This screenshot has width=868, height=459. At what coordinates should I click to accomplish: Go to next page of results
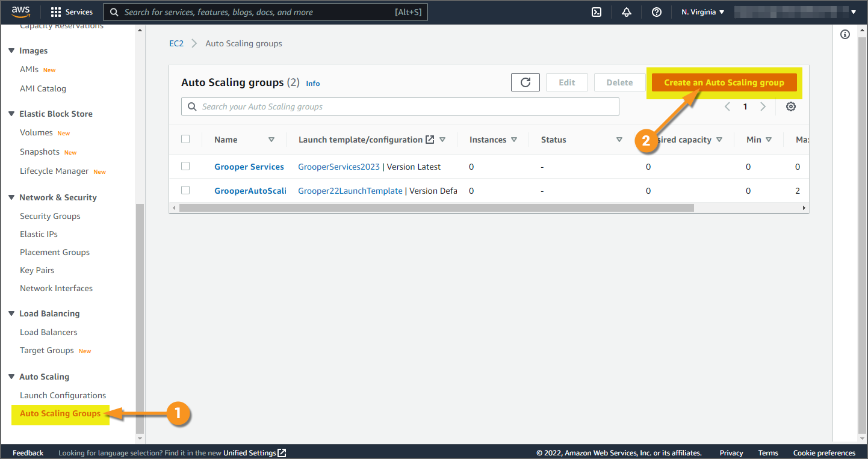(x=763, y=106)
